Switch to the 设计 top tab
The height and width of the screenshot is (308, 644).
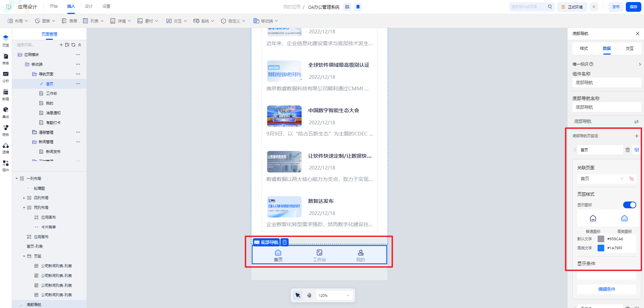(x=89, y=6)
